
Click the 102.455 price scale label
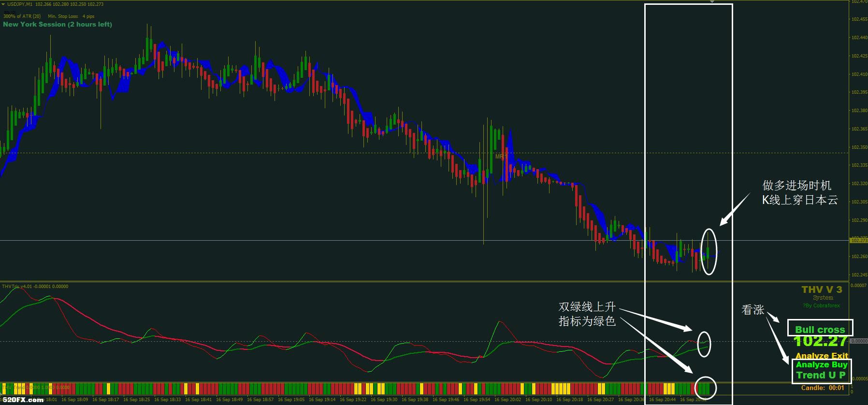(x=858, y=19)
